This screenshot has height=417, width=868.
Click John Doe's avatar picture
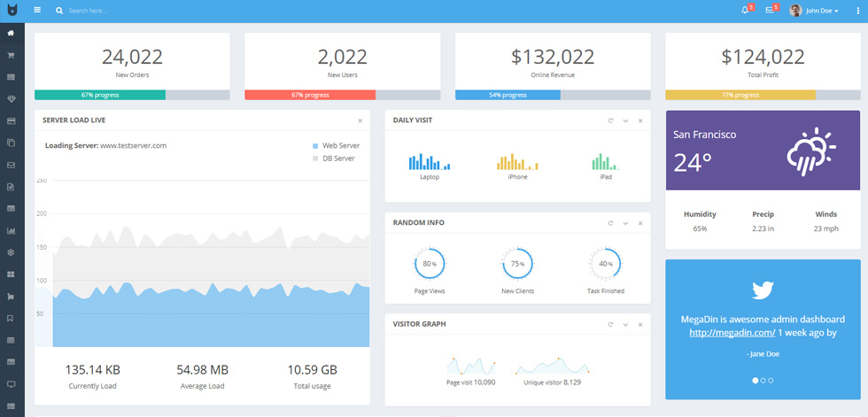pyautogui.click(x=795, y=11)
